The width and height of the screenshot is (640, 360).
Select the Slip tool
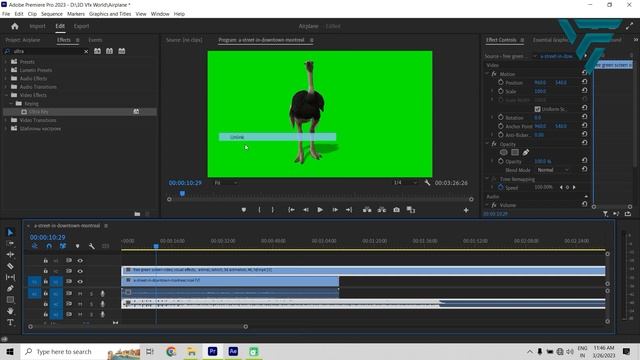(10, 277)
